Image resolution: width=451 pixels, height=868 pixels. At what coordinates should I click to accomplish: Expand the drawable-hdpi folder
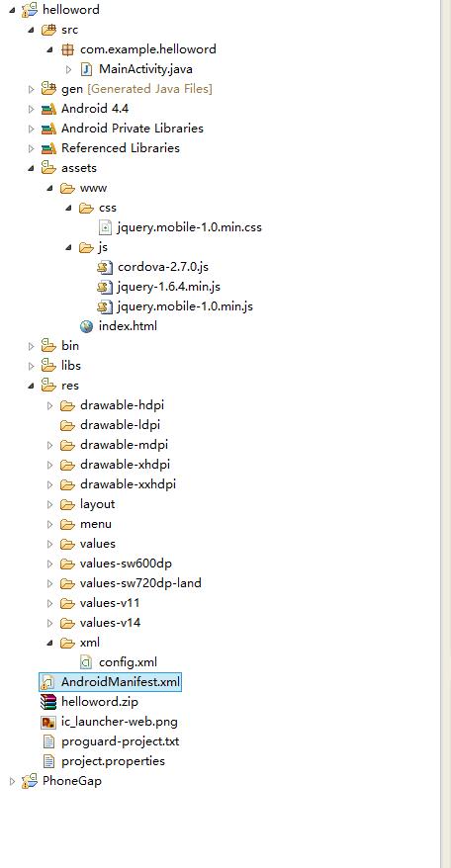coord(49,405)
